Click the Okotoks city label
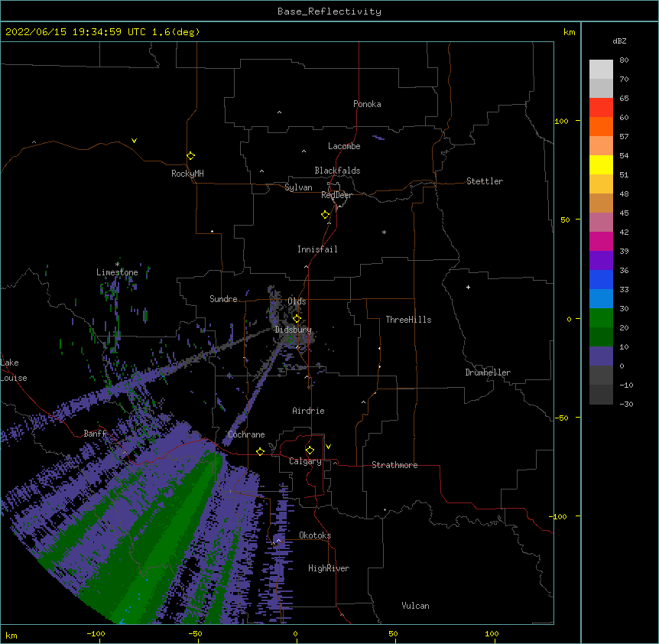659x644 pixels. point(315,535)
